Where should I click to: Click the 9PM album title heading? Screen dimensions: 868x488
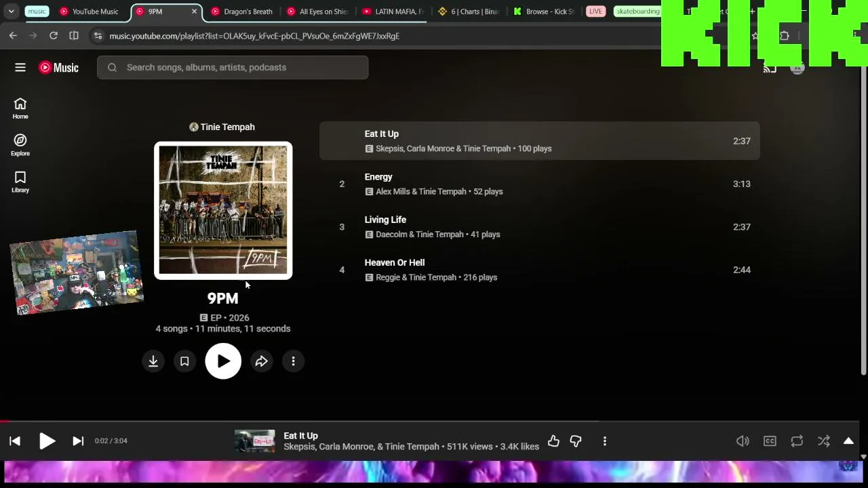click(x=223, y=298)
